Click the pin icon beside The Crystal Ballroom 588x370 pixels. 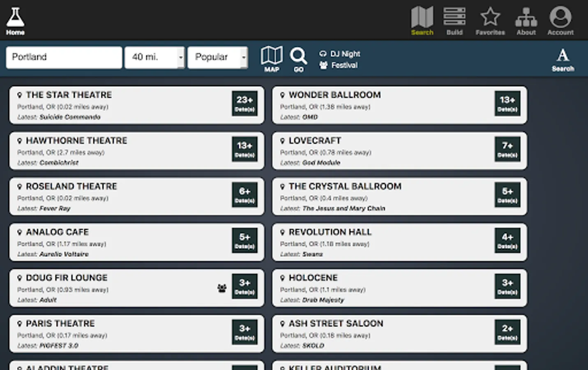pos(282,186)
